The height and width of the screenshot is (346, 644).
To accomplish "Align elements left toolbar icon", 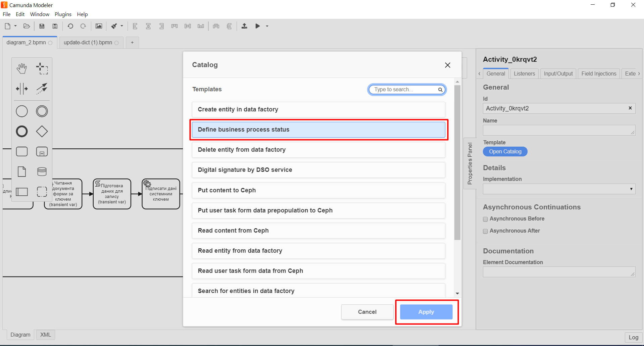I will 135,26.
